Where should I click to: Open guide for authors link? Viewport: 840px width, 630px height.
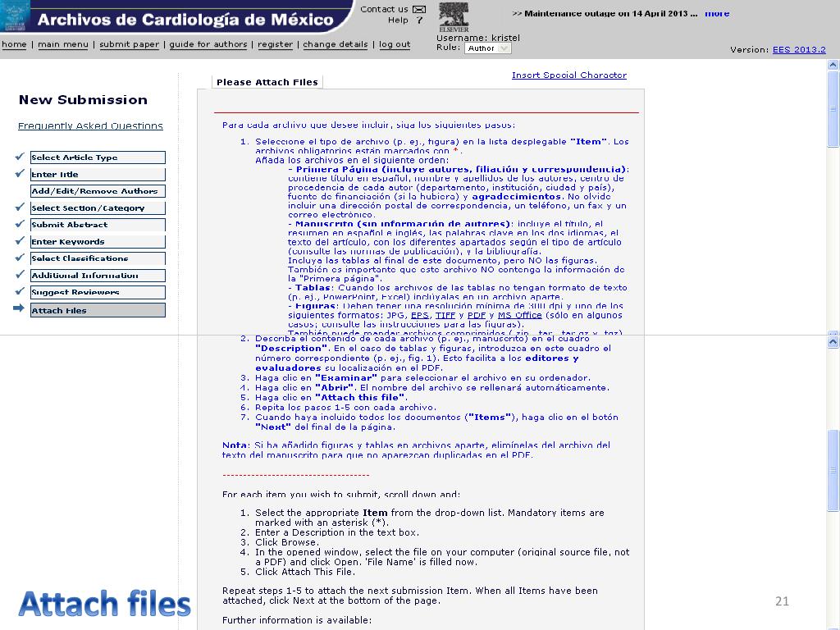pos(208,44)
